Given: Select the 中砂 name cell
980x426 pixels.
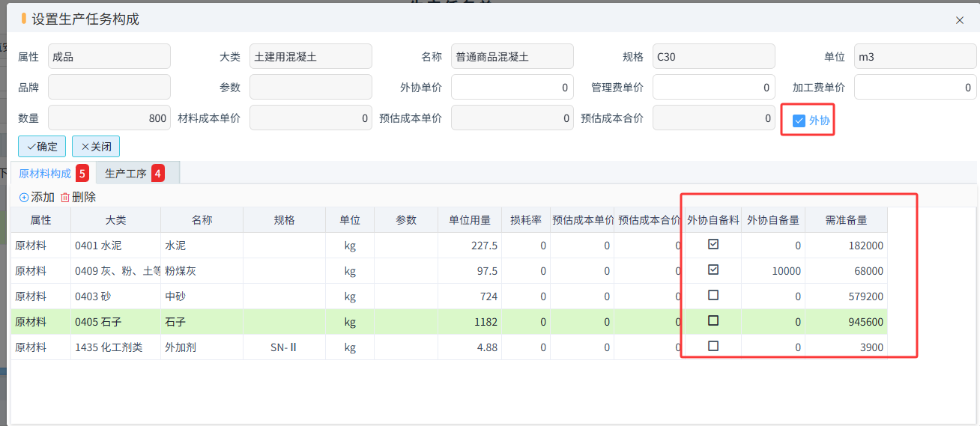Looking at the screenshot, I should coord(202,296).
